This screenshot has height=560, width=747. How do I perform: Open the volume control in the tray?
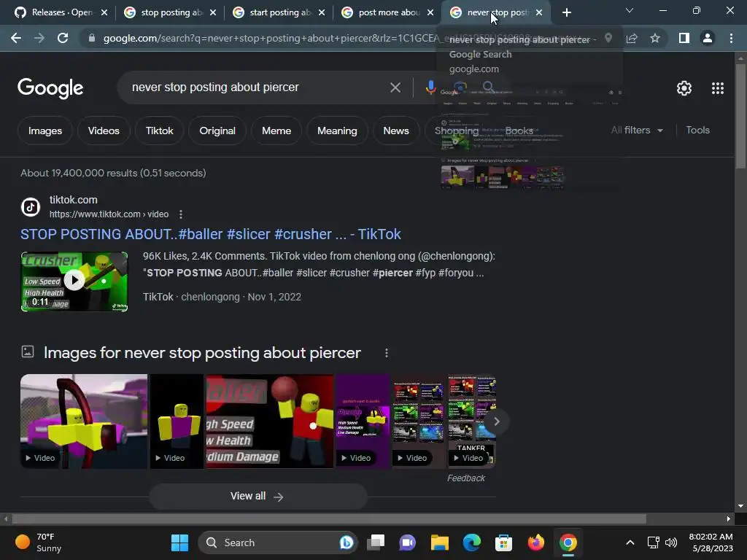(x=671, y=542)
